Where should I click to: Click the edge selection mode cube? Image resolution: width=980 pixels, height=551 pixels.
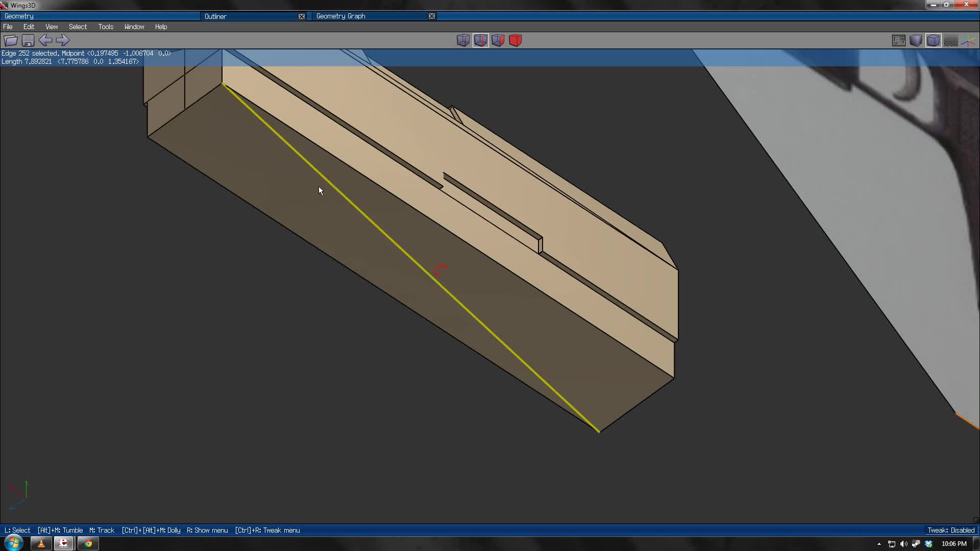[480, 40]
